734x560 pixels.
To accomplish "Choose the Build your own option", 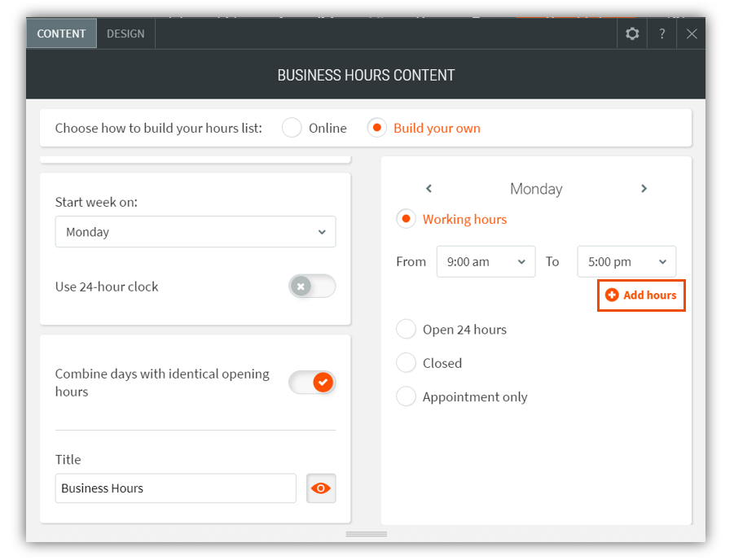I will tap(376, 129).
